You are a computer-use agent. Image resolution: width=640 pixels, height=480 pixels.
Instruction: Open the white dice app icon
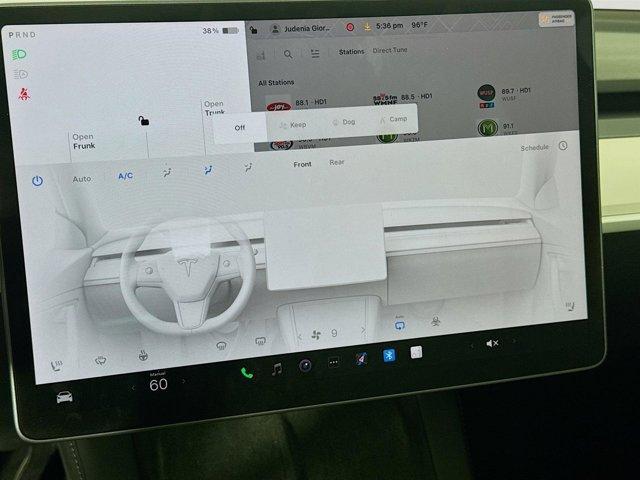(416, 352)
